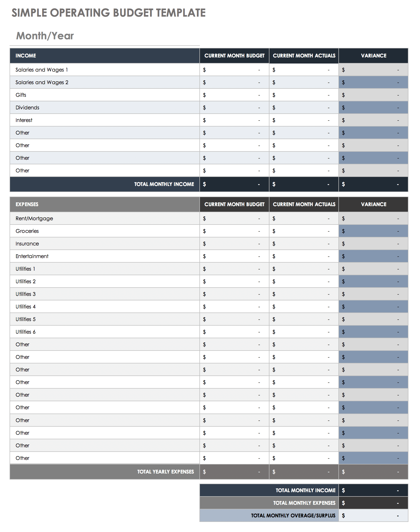This screenshot has width=420, height=532.
Task: Click the Month/Year heading field
Action: click(45, 36)
